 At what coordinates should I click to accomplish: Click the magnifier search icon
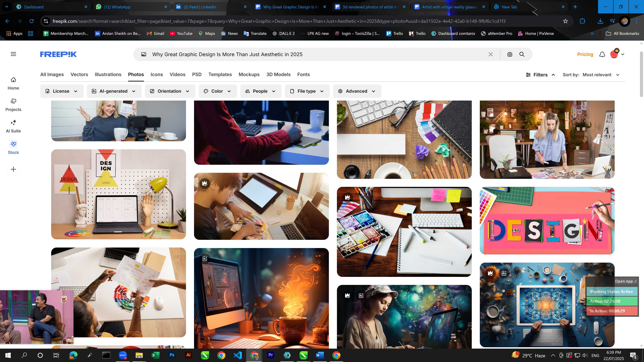coord(522,54)
